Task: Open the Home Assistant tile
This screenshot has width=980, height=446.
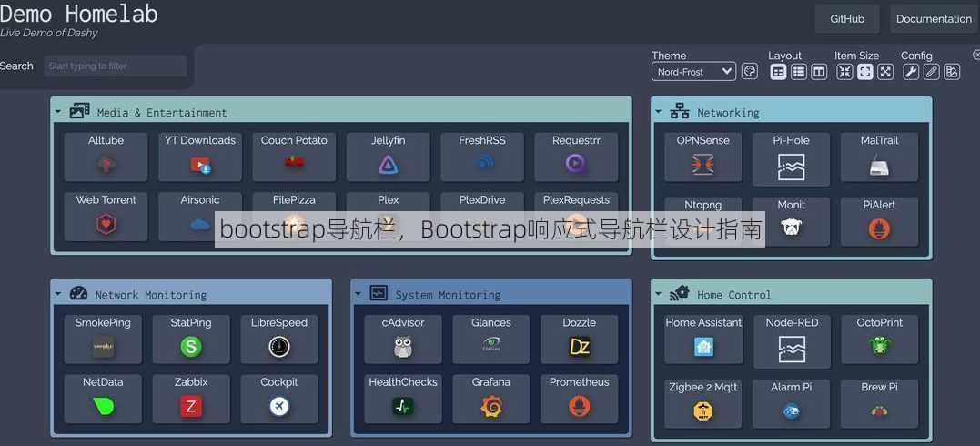Action: tap(703, 339)
